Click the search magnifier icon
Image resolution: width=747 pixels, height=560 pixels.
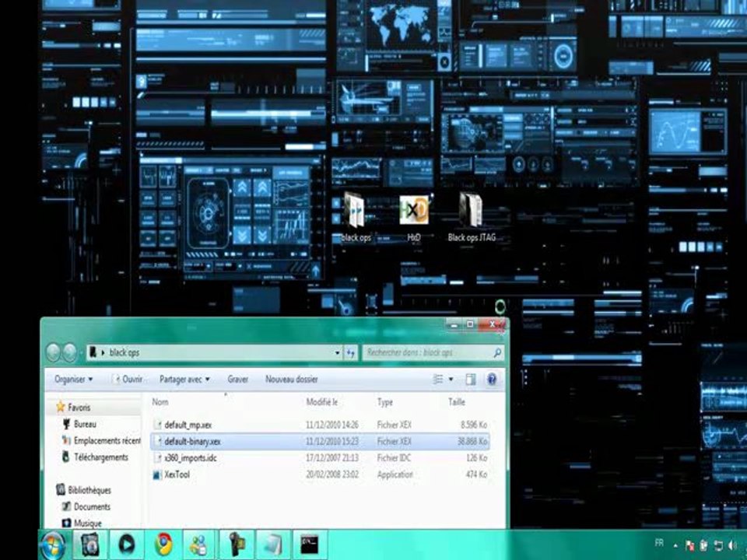click(x=497, y=353)
